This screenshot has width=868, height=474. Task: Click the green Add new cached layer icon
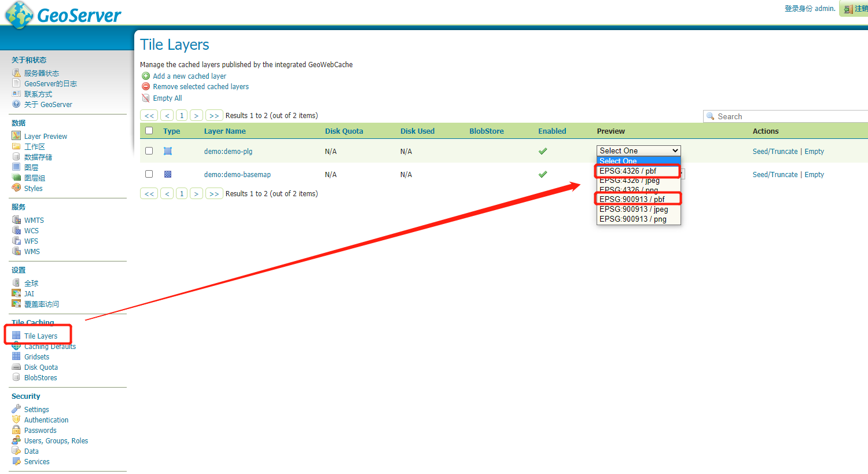146,76
